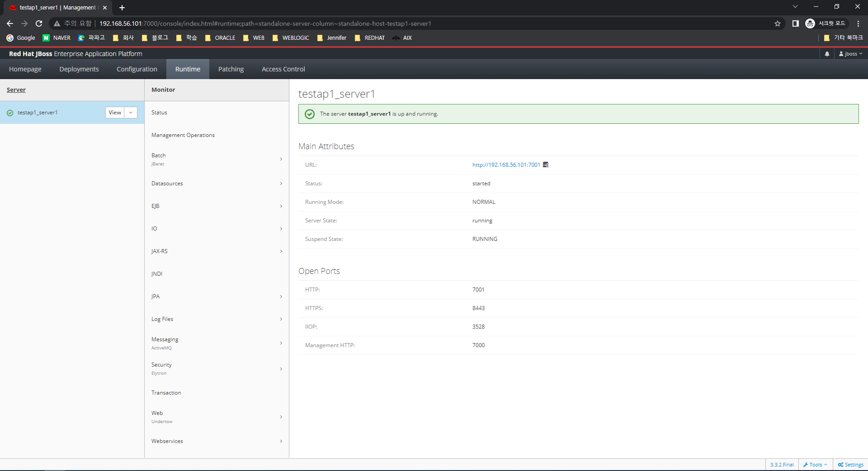Open the AIX bookmark
Viewport: 868px width, 471px height.
pos(402,38)
